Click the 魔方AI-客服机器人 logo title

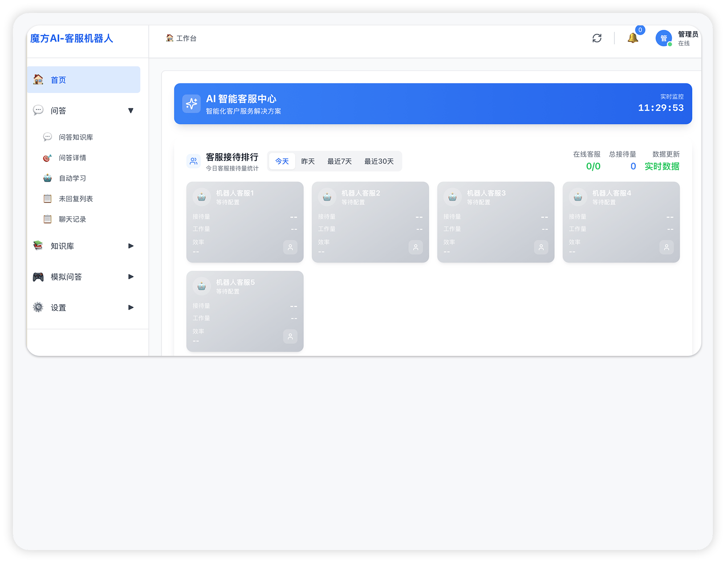72,39
